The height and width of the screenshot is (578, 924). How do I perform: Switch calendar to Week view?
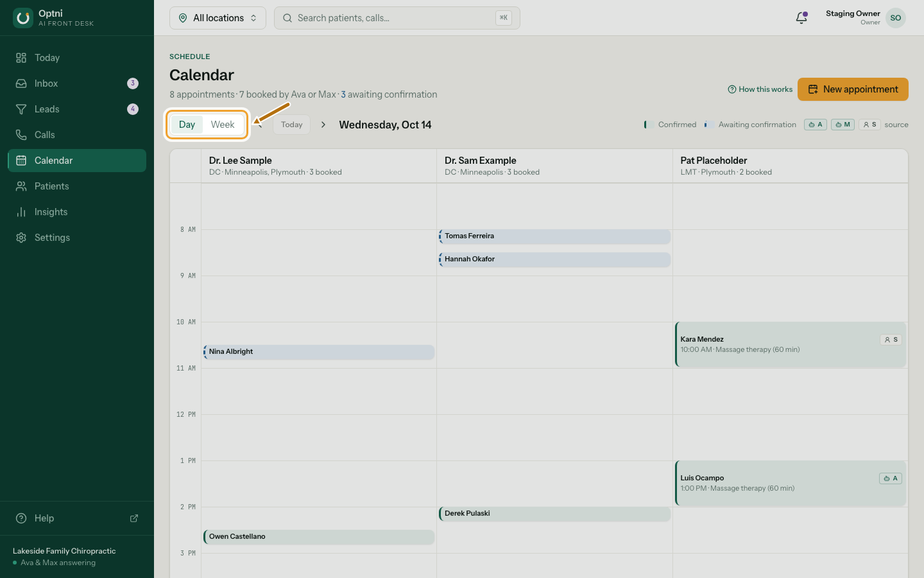tap(223, 125)
